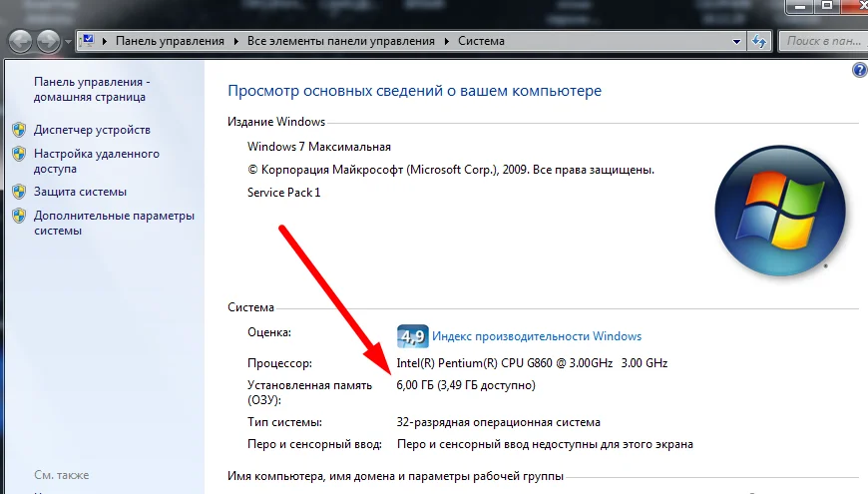The width and height of the screenshot is (868, 494).
Task: Click the Intel(R) Pentium(R) CPU G860 processor text
Action: [532, 363]
